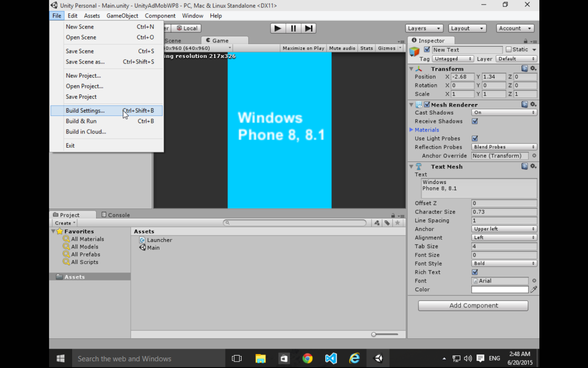Expand the Materials section
588x368 pixels.
(x=412, y=130)
